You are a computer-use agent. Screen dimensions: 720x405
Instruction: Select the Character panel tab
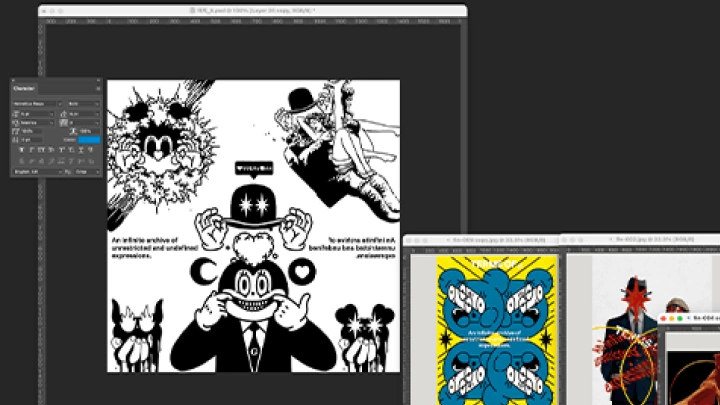(x=24, y=88)
